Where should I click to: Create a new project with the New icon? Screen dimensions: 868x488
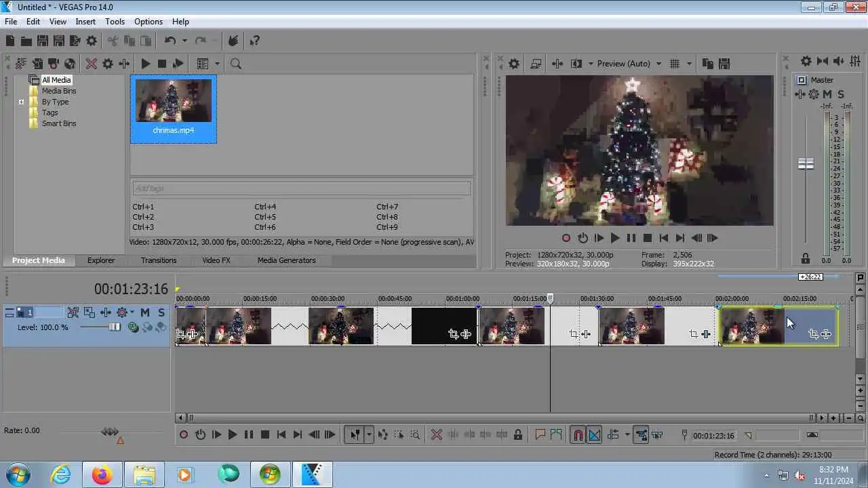click(10, 41)
